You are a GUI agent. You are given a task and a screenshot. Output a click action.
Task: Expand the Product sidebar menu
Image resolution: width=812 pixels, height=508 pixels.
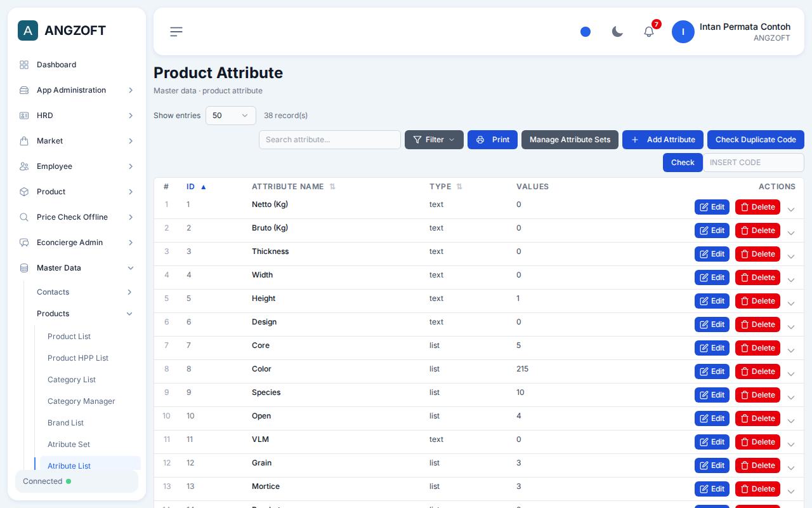pos(77,192)
